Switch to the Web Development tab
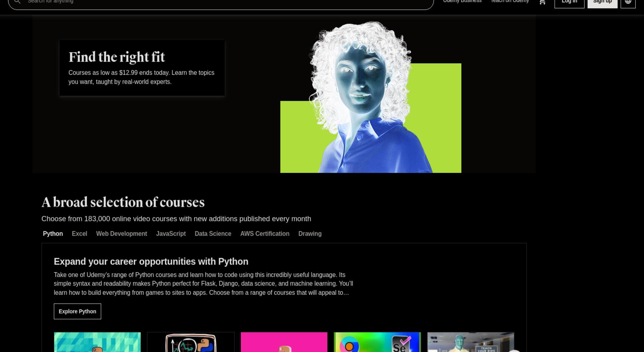 point(121,234)
